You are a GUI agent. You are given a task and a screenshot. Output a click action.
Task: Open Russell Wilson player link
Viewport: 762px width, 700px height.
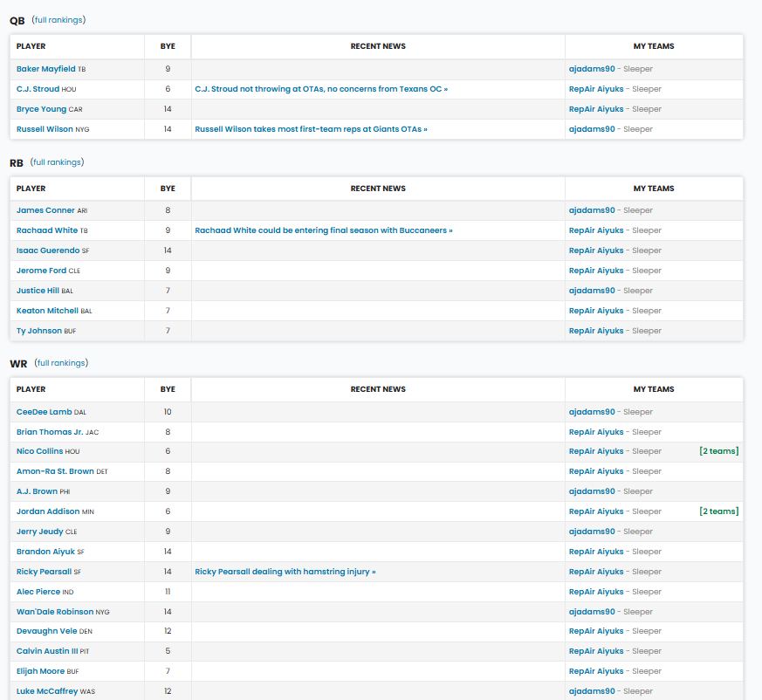pyautogui.click(x=45, y=129)
